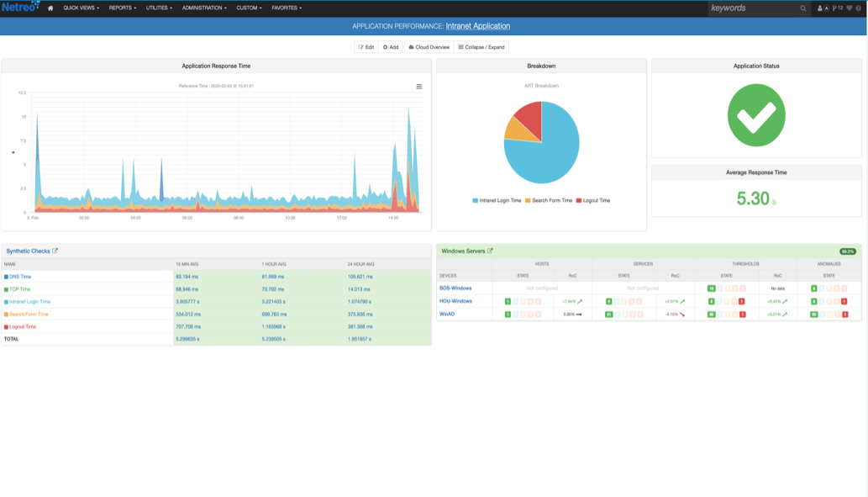Image resolution: width=868 pixels, height=497 pixels.
Task: Toggle Intranet Login Time legend item
Action: (497, 200)
